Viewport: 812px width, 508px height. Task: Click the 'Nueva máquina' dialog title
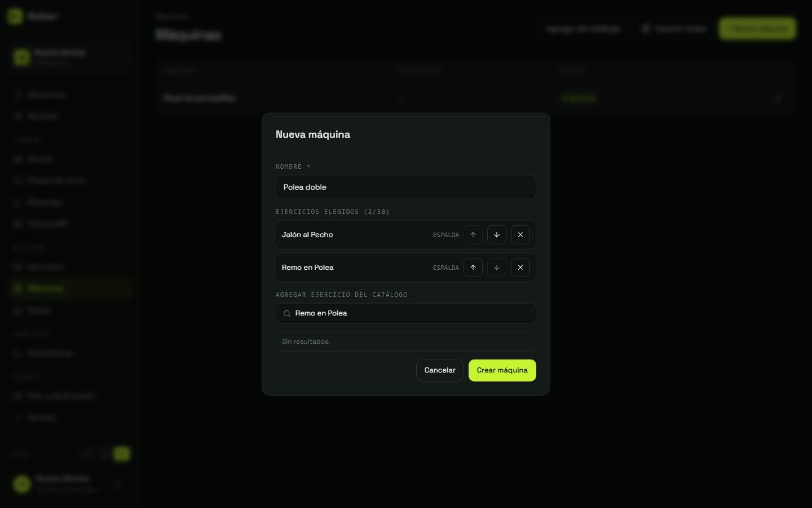tap(313, 134)
